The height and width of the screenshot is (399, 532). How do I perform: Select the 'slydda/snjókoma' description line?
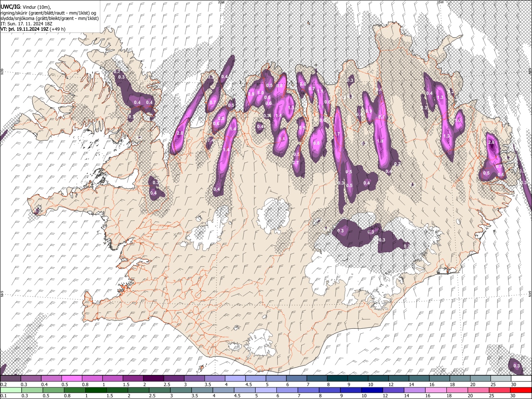pyautogui.click(x=49, y=18)
